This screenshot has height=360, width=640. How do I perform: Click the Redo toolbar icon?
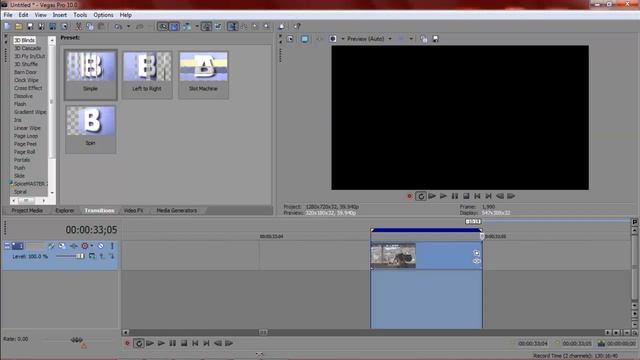[139, 27]
